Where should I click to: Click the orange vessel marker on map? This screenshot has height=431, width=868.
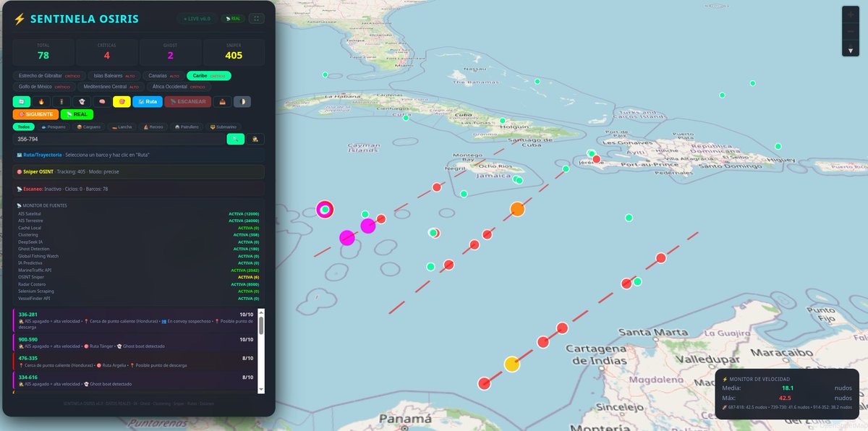tap(517, 209)
